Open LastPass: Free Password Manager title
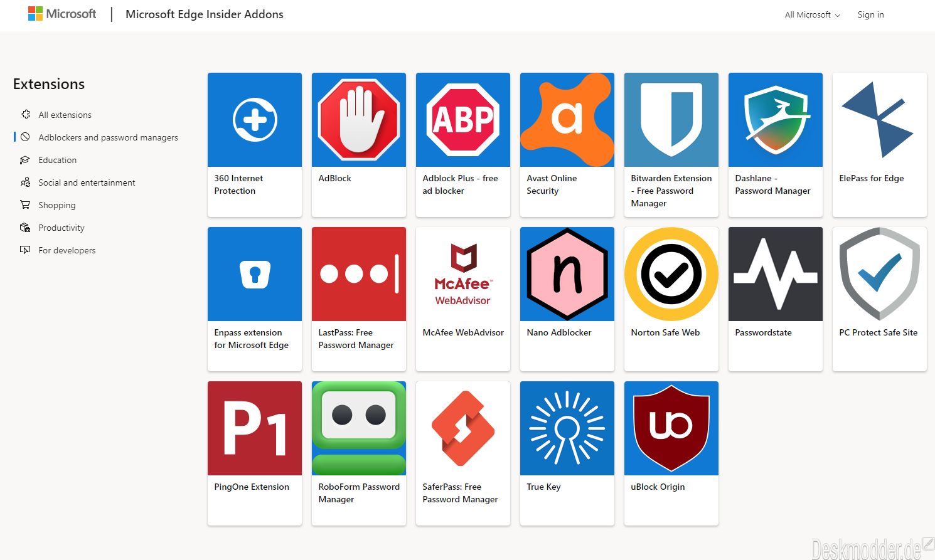 (356, 339)
